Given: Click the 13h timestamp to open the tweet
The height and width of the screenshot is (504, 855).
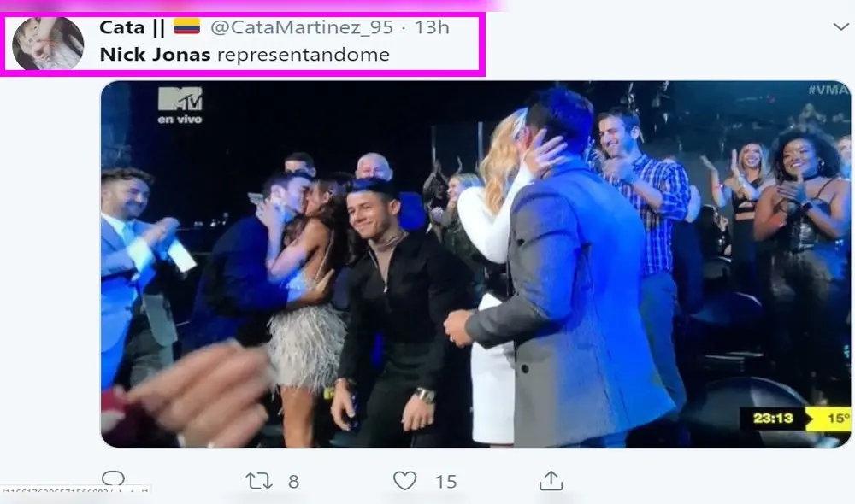Looking at the screenshot, I should tap(432, 26).
